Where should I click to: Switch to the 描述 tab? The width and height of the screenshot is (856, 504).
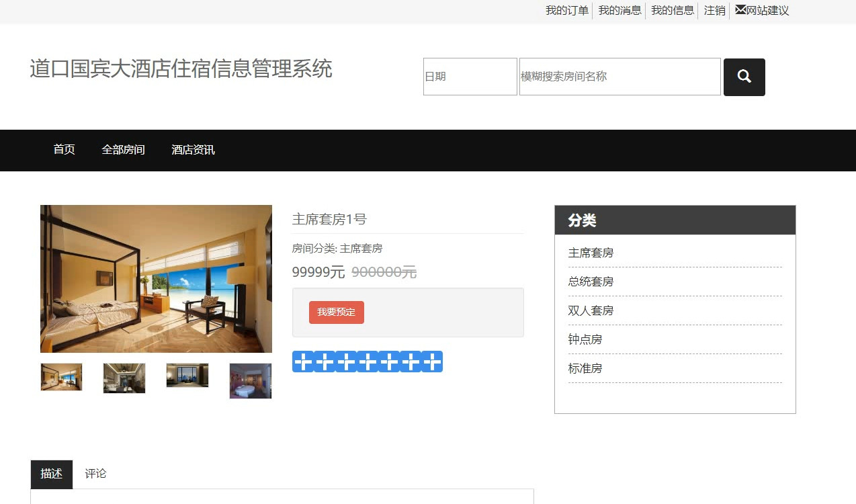click(52, 474)
